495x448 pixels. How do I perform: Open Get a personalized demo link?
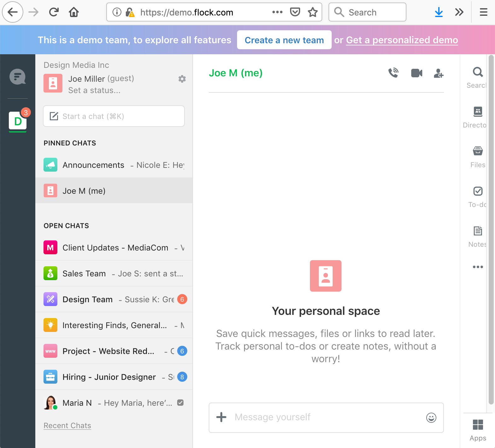[402, 40]
